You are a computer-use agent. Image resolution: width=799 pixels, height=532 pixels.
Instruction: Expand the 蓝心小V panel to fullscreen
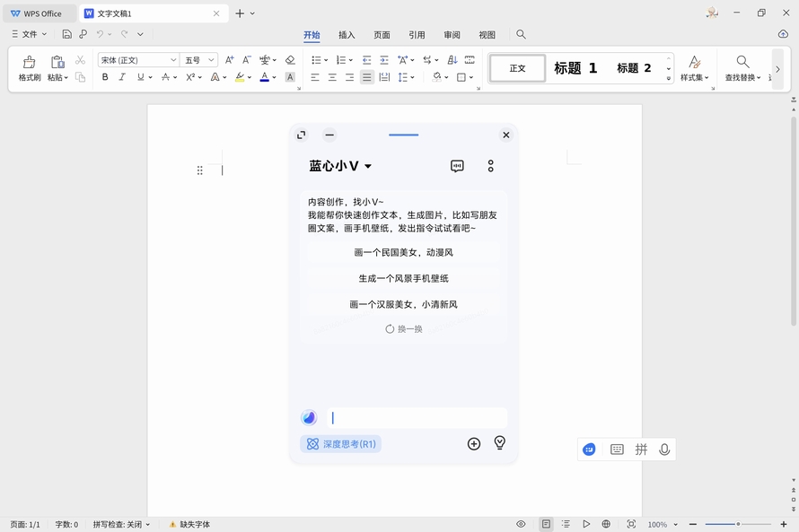(301, 135)
